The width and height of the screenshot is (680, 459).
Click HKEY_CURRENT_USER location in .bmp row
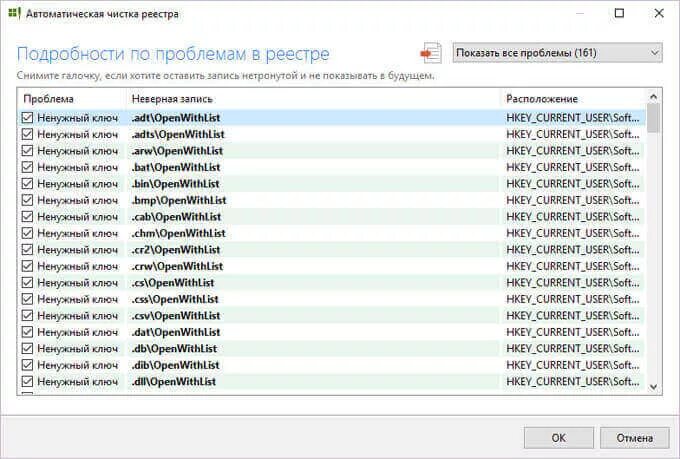coord(572,200)
